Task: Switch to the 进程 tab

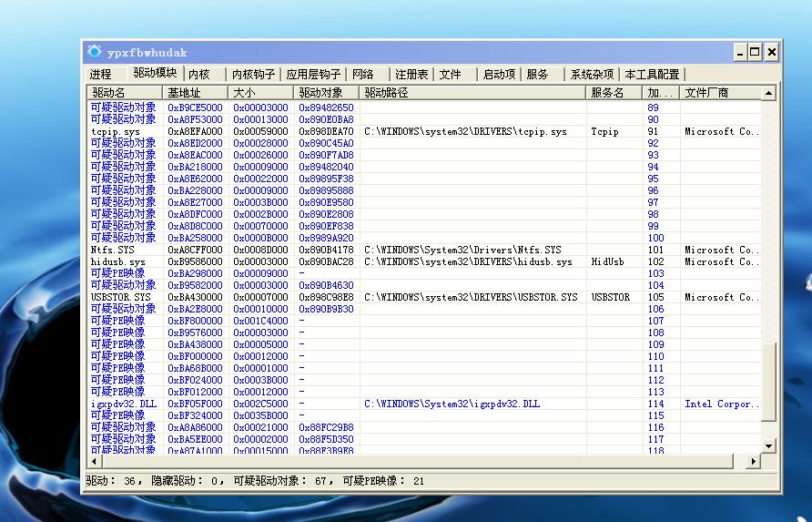Action: pos(100,74)
